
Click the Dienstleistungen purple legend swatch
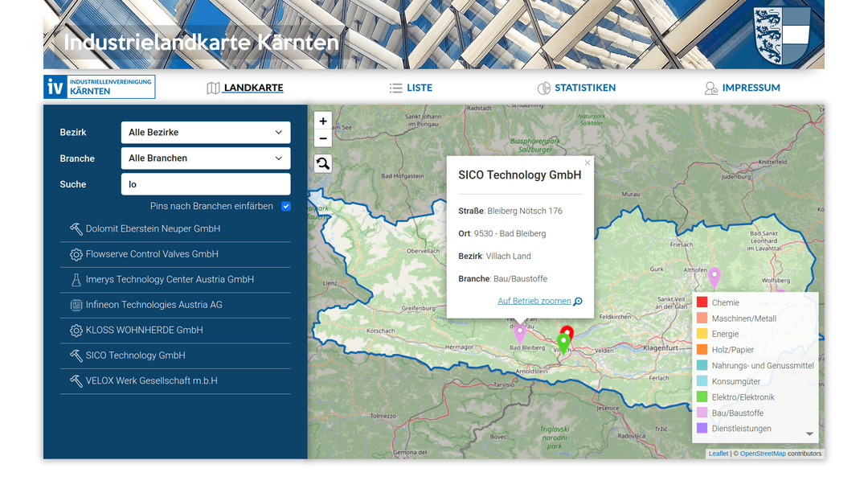tap(702, 428)
